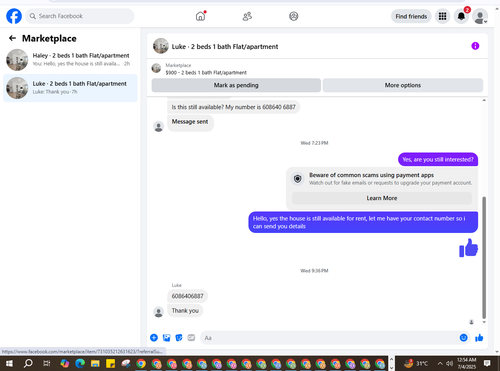The image size is (500, 371).
Task: Open Windows taskbar search
Action: pyautogui.click(x=28, y=363)
